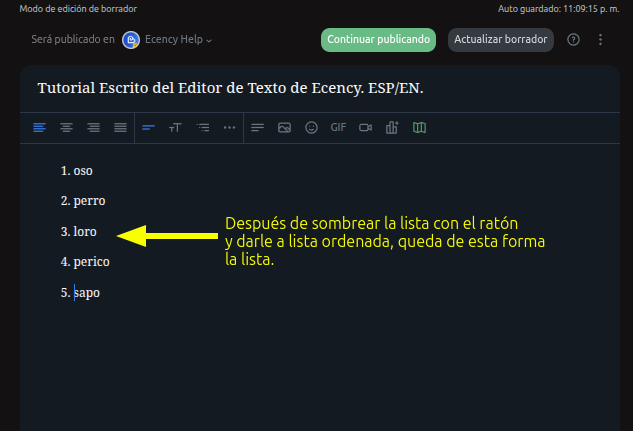Image resolution: width=633 pixels, height=431 pixels.
Task: Click the 'Auto guardado' timestamp text
Action: point(558,9)
